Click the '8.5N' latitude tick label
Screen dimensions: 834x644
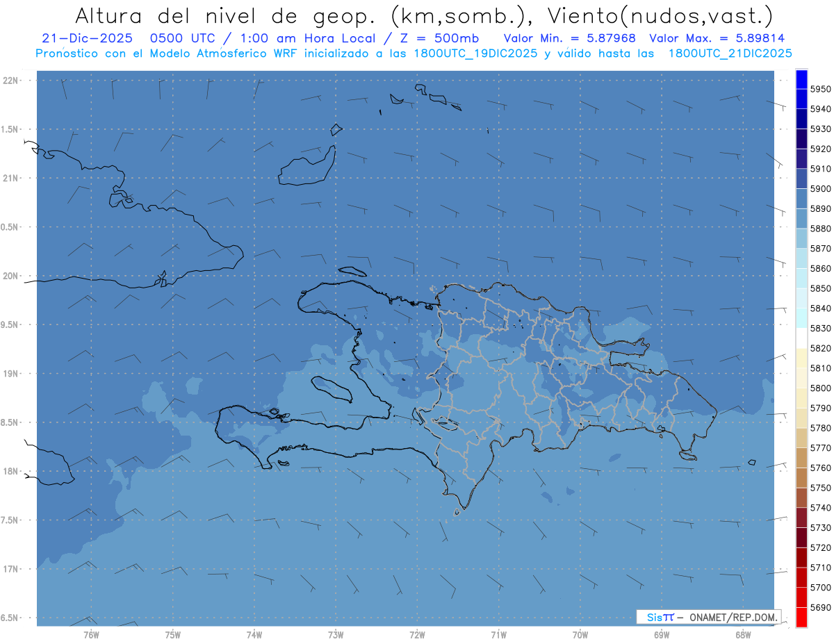(x=10, y=422)
